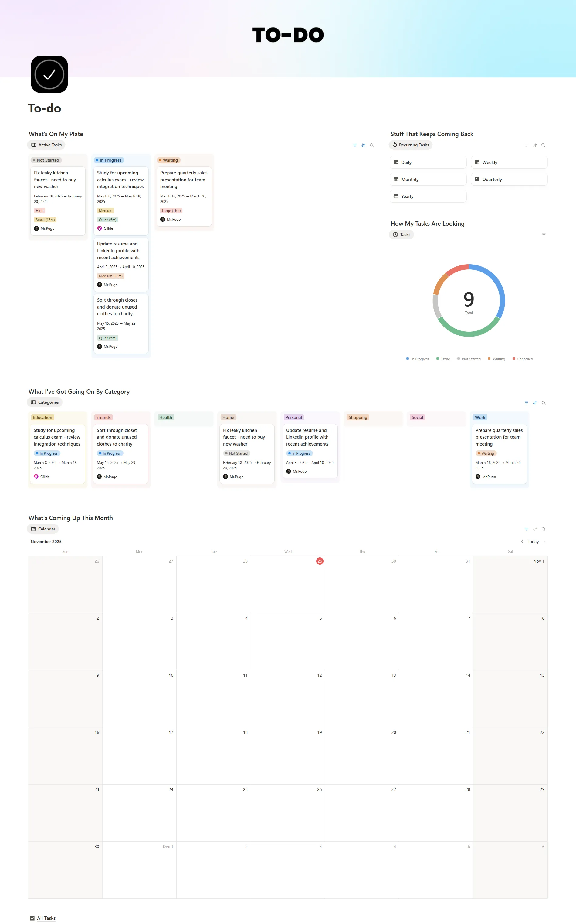The image size is (576, 924).
Task: Select the Recurring Tasks view tab
Action: (410, 145)
